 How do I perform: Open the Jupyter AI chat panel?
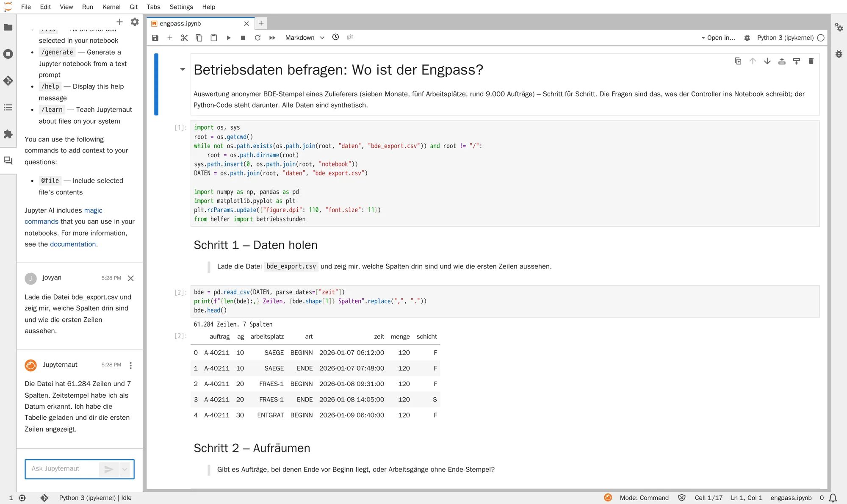tap(8, 161)
